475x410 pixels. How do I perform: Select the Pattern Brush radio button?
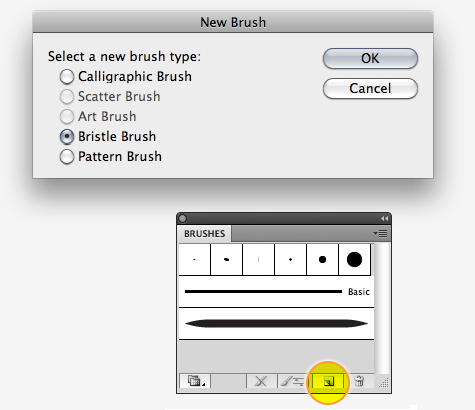pyautogui.click(x=67, y=157)
